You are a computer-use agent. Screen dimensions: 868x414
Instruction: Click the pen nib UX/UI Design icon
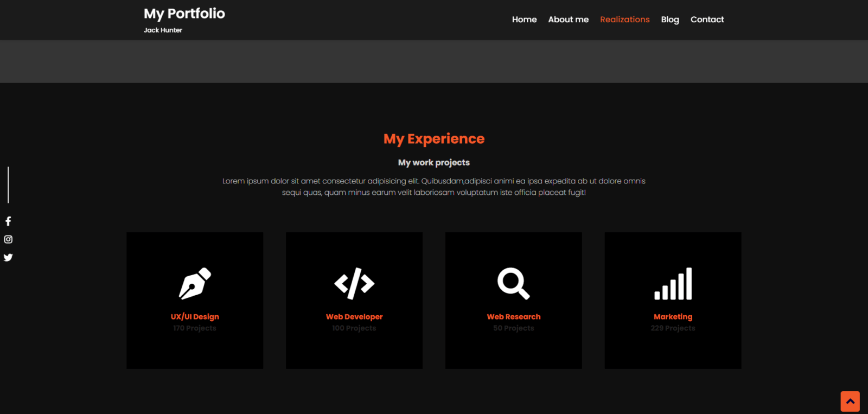point(195,283)
